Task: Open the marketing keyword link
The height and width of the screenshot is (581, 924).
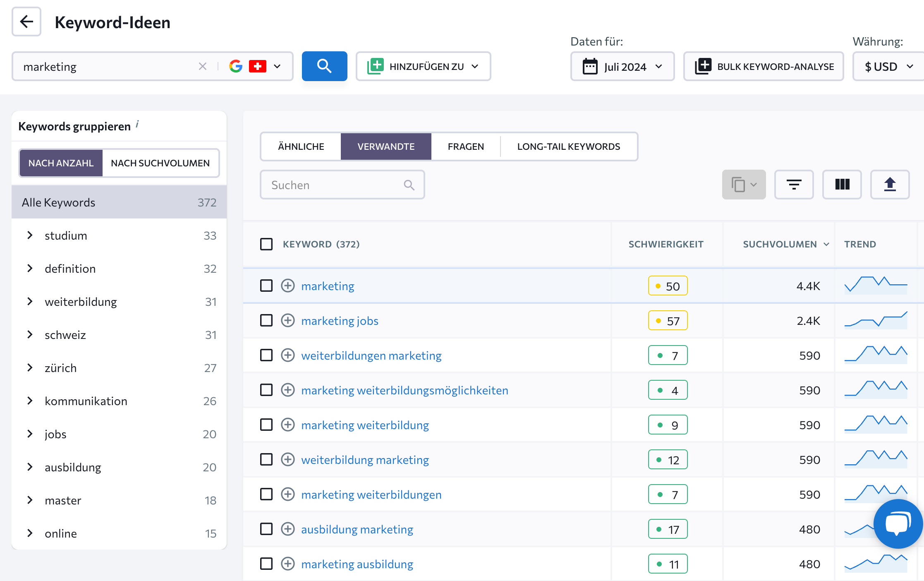Action: pyautogui.click(x=328, y=286)
